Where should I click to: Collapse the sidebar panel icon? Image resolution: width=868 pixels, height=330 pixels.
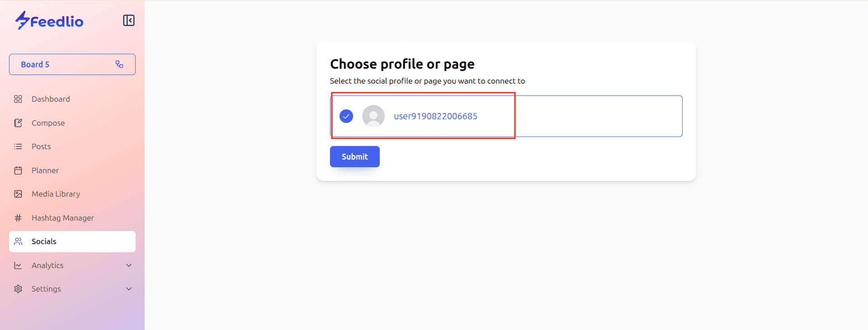point(129,20)
